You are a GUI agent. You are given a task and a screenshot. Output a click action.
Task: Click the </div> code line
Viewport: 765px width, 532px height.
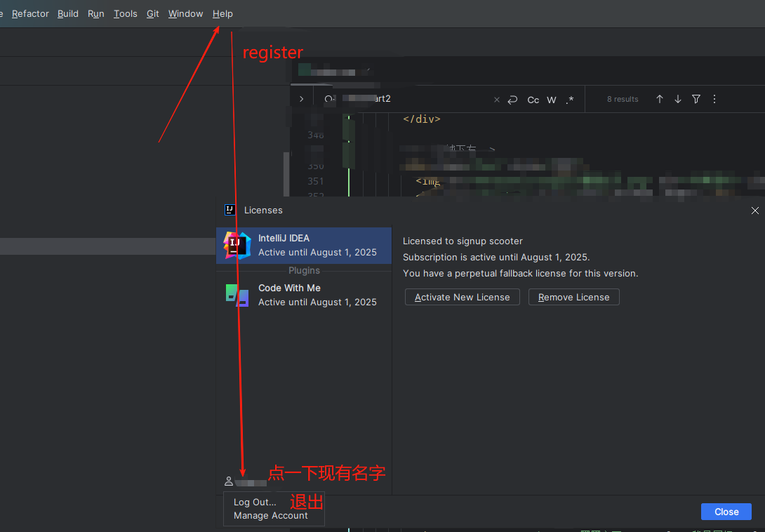pos(422,119)
